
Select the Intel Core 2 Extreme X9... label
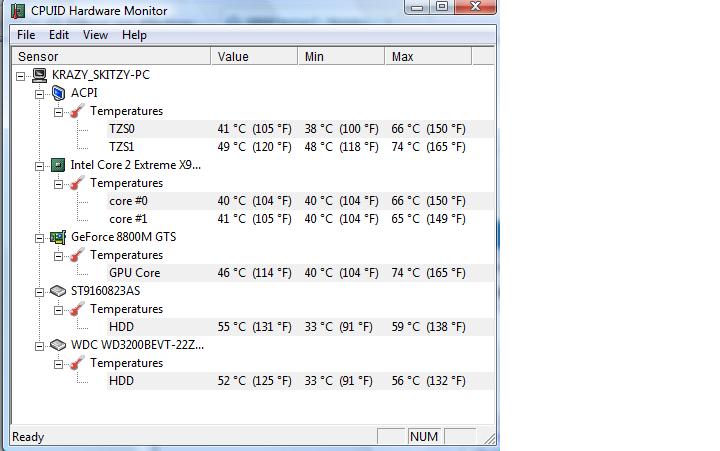(135, 165)
